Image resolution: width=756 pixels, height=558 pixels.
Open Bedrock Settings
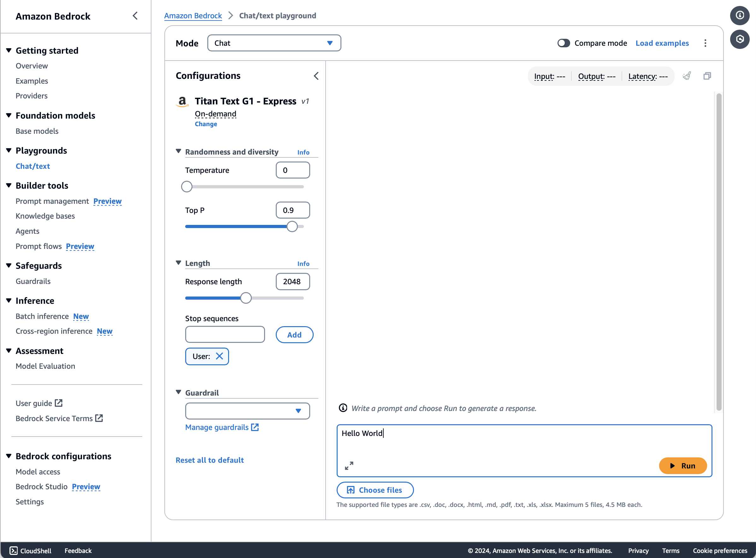30,502
